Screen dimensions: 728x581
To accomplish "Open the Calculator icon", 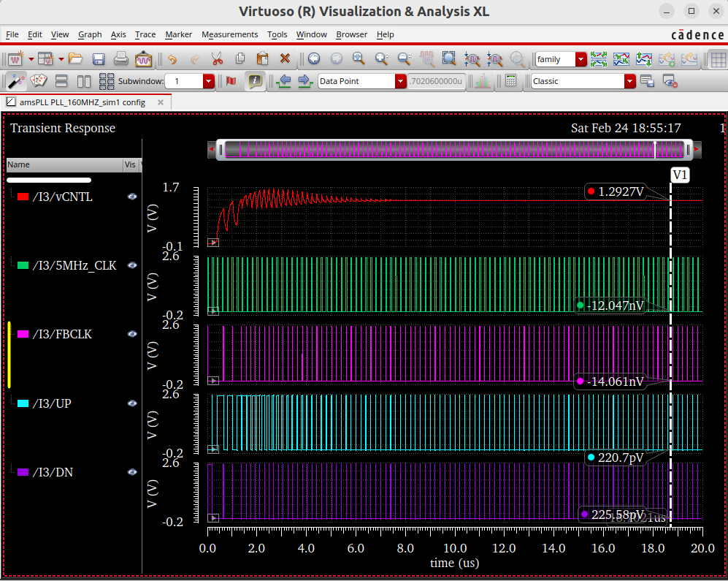I will pyautogui.click(x=511, y=81).
